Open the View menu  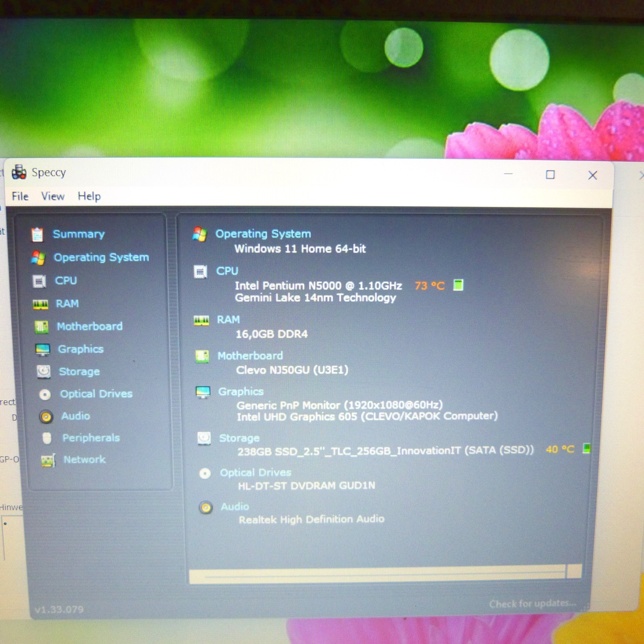[x=53, y=196]
